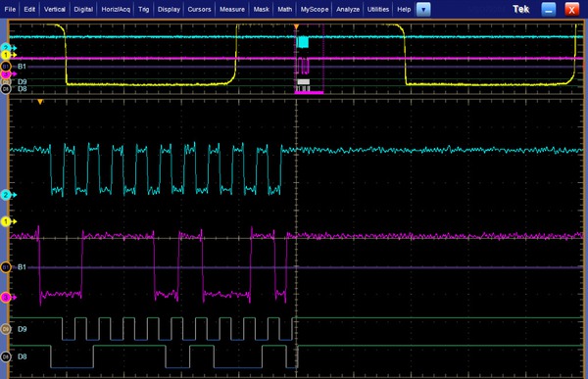The image size is (588, 379).
Task: Select channel 1 marker in overview pane
Action: [x=7, y=55]
